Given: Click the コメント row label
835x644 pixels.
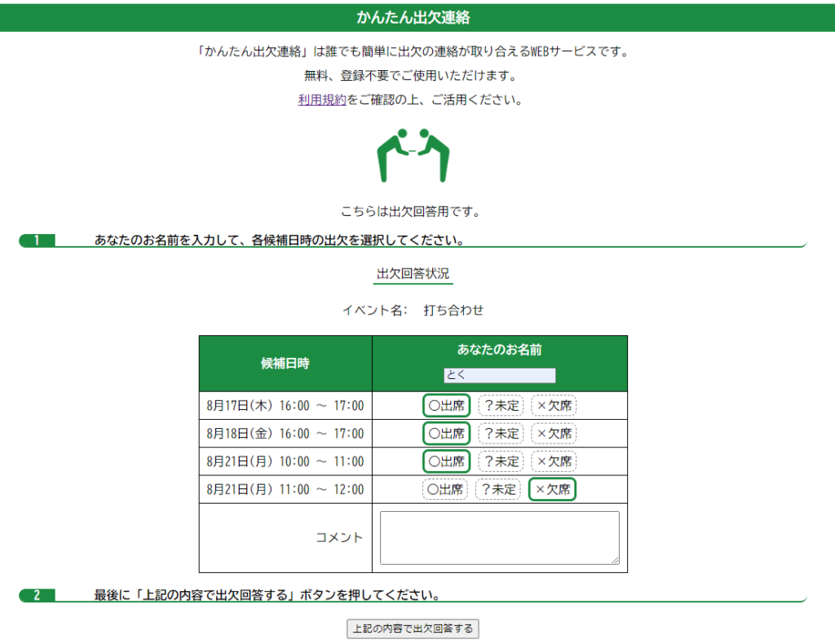Looking at the screenshot, I should click(x=339, y=537).
